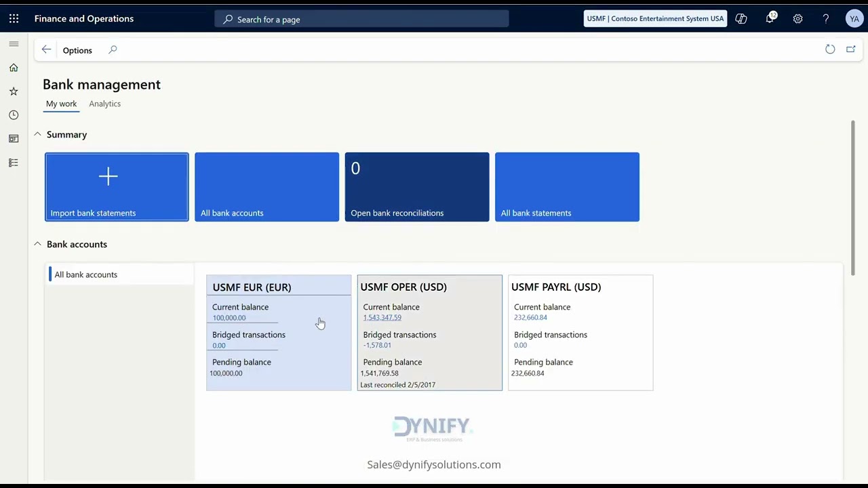Image resolution: width=868 pixels, height=488 pixels.
Task: Click USMF PAYRL bridged transactions 0.00
Action: tap(520, 346)
